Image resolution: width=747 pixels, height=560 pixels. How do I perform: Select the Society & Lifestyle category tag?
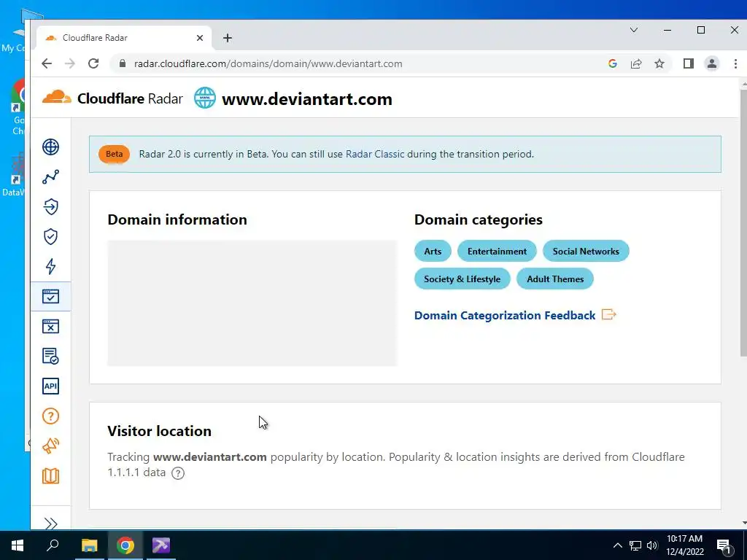point(462,279)
